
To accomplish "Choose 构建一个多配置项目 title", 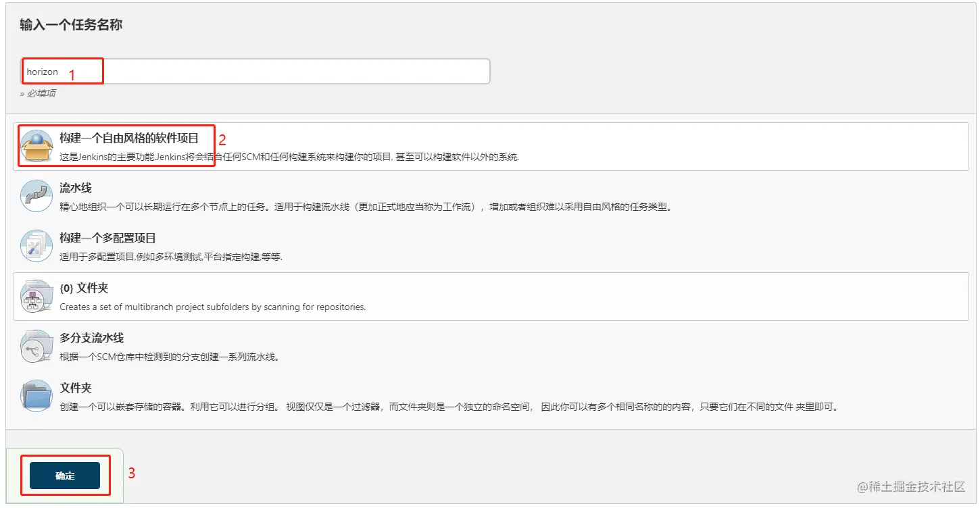I will click(107, 238).
